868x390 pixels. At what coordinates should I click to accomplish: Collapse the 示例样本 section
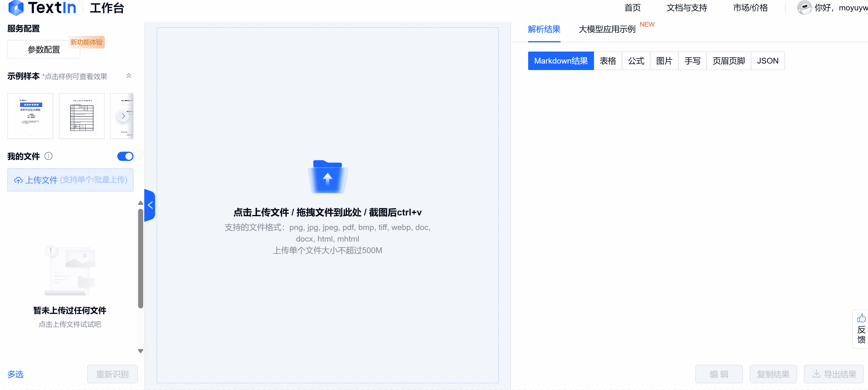pyautogui.click(x=128, y=76)
